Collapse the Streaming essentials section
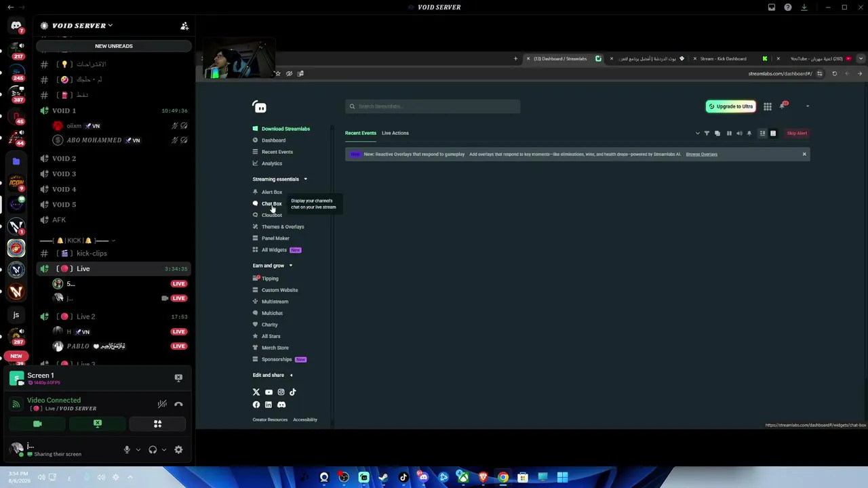868x488 pixels. 305,180
